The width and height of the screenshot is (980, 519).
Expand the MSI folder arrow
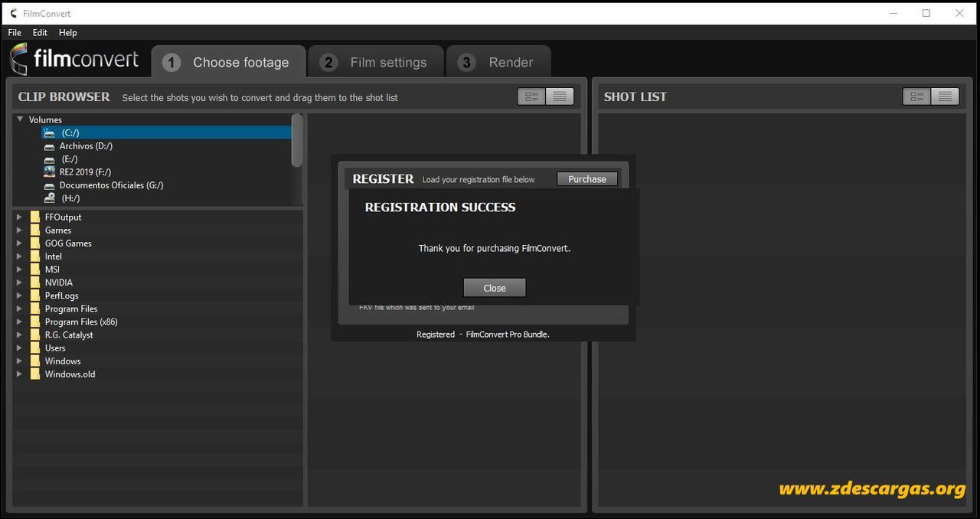[x=19, y=269]
